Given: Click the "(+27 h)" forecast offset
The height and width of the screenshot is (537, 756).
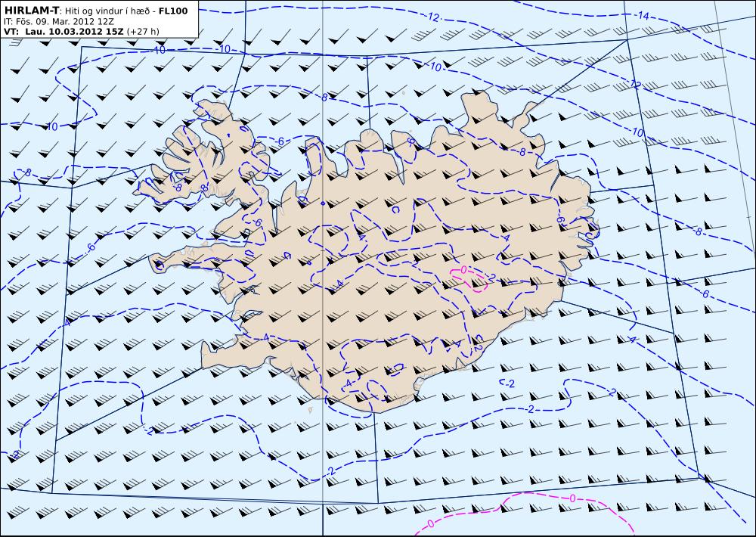Looking at the screenshot, I should (143, 32).
